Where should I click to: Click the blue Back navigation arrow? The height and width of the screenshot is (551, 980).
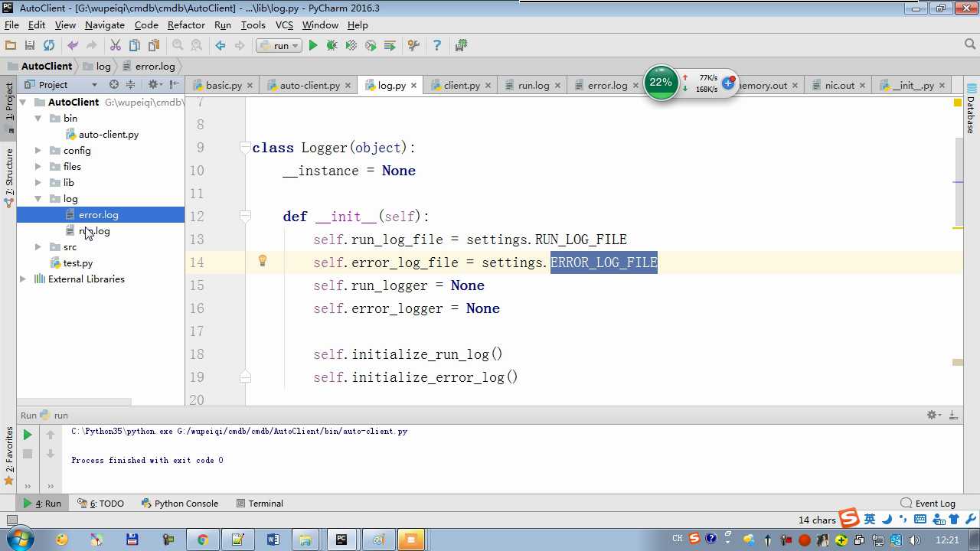click(x=220, y=46)
